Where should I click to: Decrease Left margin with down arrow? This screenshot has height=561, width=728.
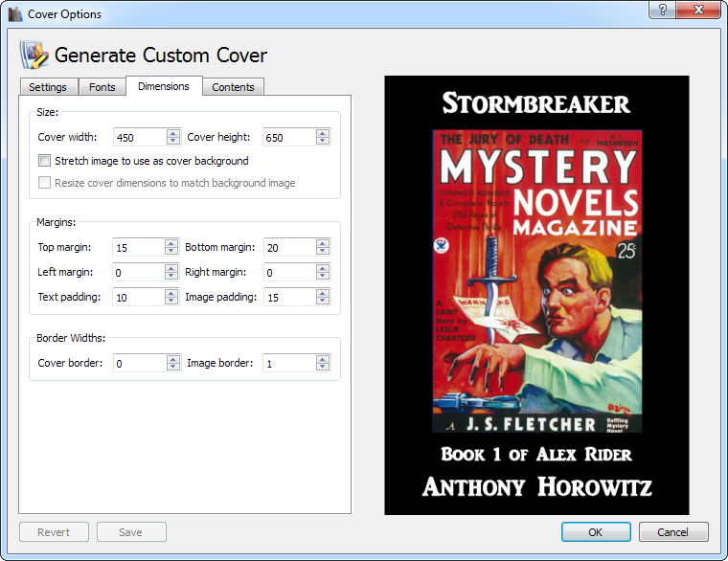(x=171, y=276)
